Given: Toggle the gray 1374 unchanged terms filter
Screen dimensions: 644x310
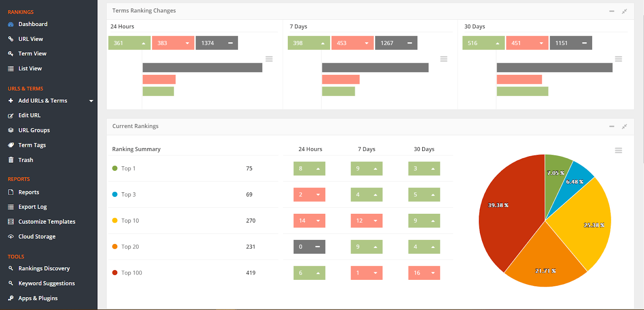Looking at the screenshot, I should tap(217, 43).
